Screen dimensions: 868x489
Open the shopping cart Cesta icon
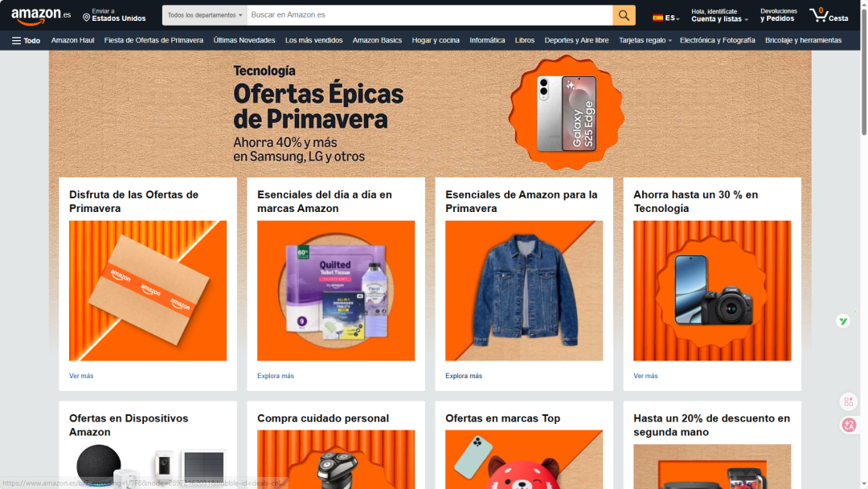click(x=829, y=15)
